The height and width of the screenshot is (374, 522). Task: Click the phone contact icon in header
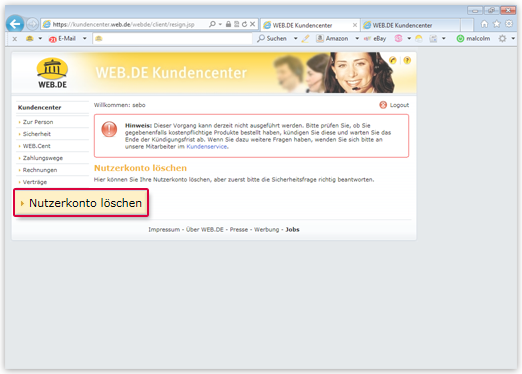(393, 60)
